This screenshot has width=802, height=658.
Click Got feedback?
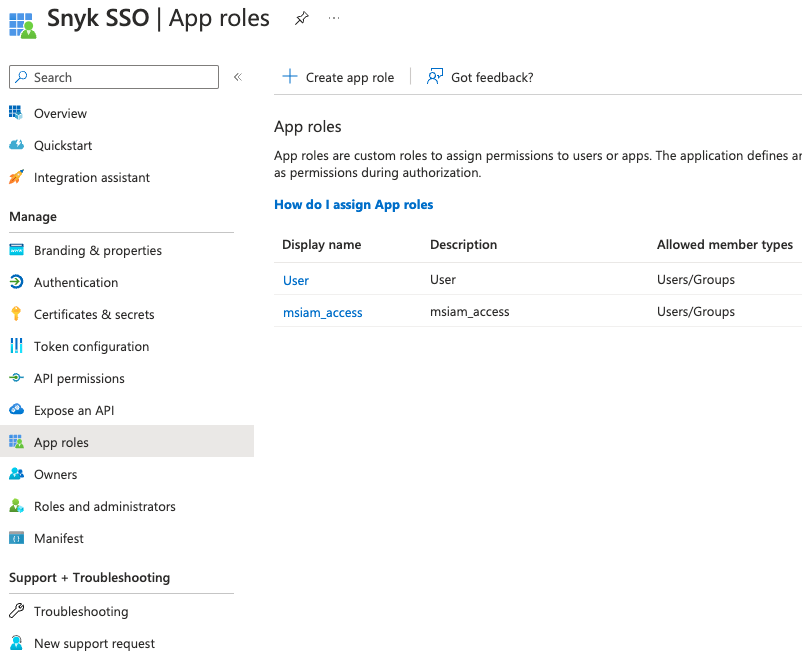(x=492, y=78)
